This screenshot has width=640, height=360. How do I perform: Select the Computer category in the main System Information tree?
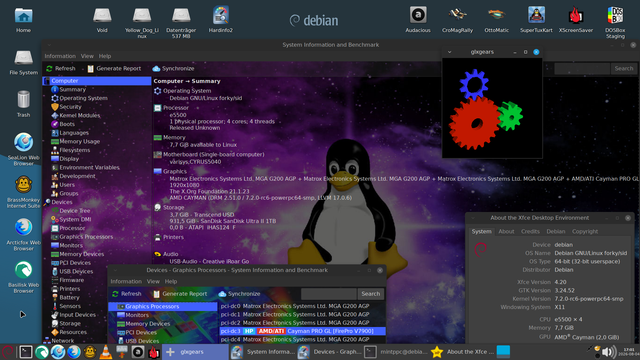[x=97, y=81]
